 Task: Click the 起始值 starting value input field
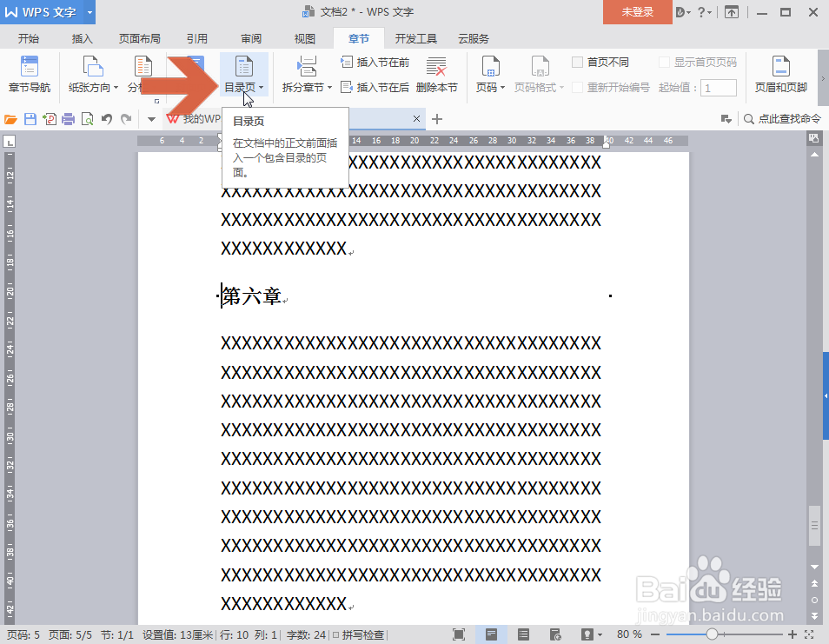pyautogui.click(x=720, y=87)
